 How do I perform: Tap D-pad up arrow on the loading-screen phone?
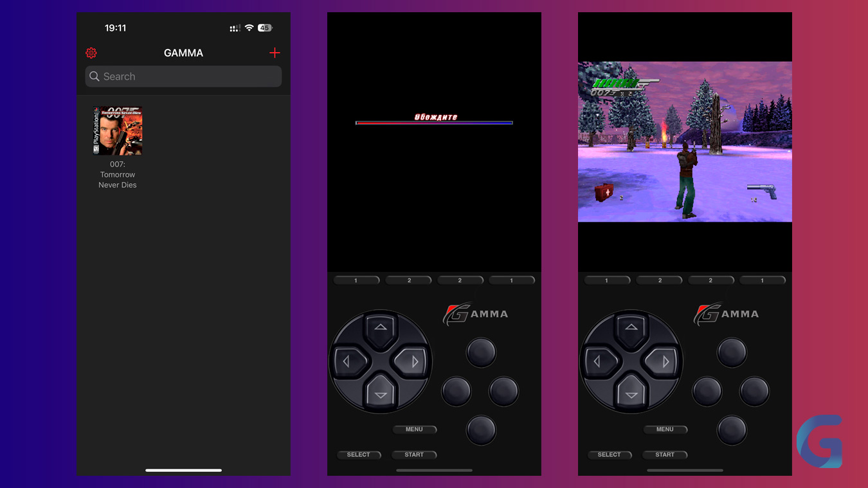pyautogui.click(x=381, y=328)
